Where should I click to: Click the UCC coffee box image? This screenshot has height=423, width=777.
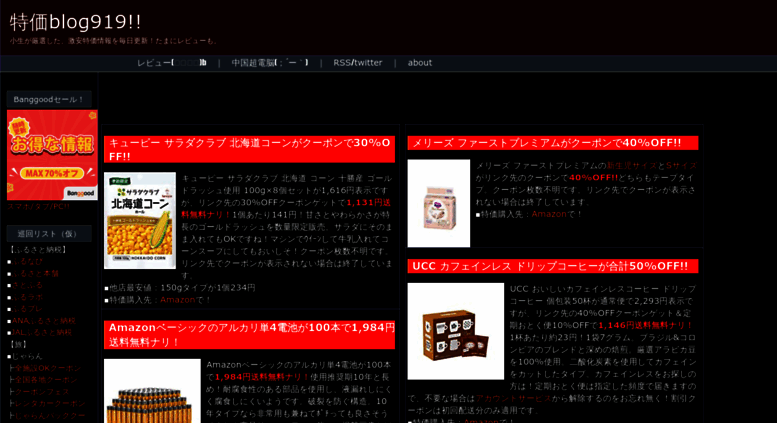[456, 331]
